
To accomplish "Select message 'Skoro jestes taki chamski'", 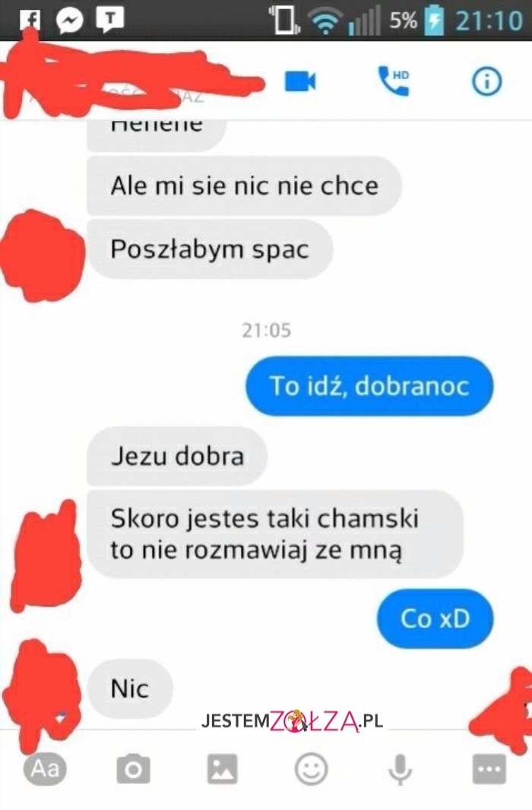I will (274, 534).
